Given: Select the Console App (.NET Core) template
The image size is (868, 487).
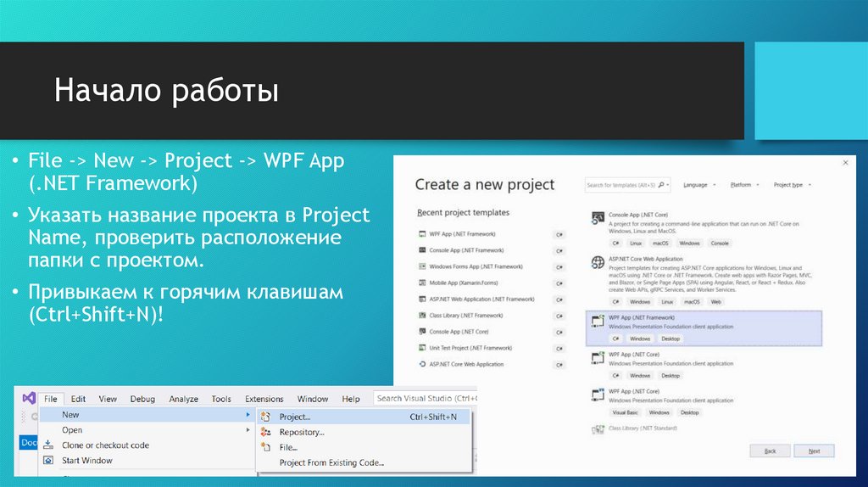Looking at the screenshot, I should pos(704,229).
